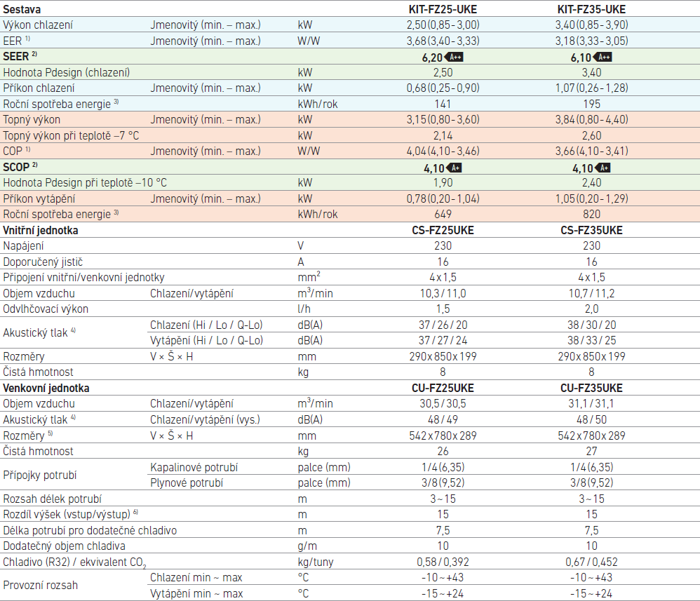Click the CS-FZ35UKE model name
Screen dimensions: 700x601
pos(591,231)
